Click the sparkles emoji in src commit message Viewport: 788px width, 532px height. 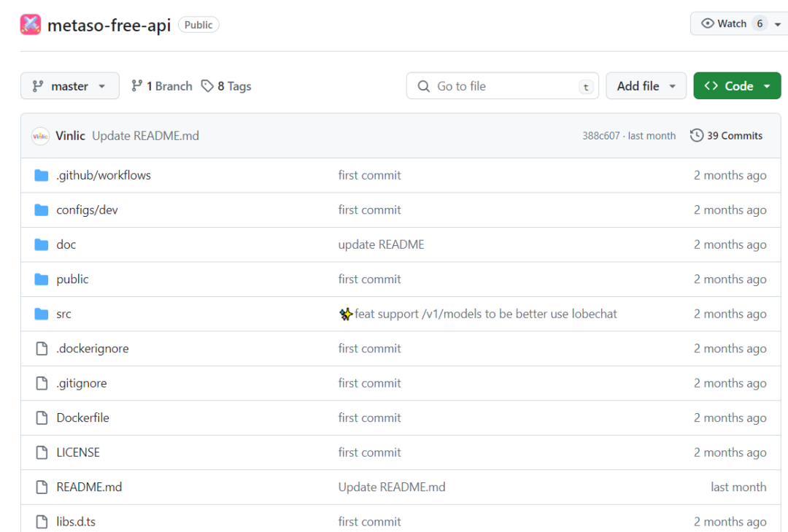(x=346, y=315)
